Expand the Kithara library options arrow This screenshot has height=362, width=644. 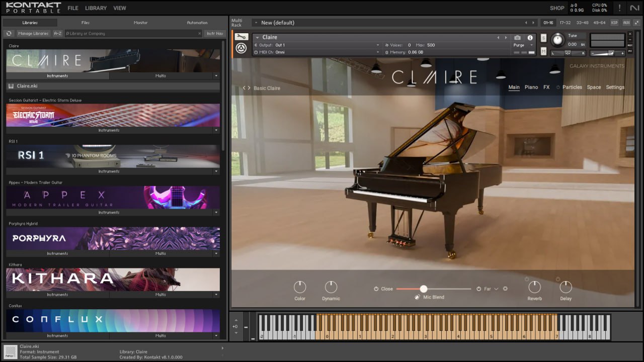216,295
